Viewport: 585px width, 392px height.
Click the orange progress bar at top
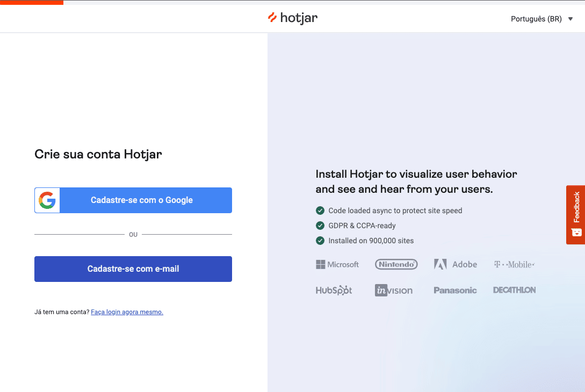pos(32,2)
